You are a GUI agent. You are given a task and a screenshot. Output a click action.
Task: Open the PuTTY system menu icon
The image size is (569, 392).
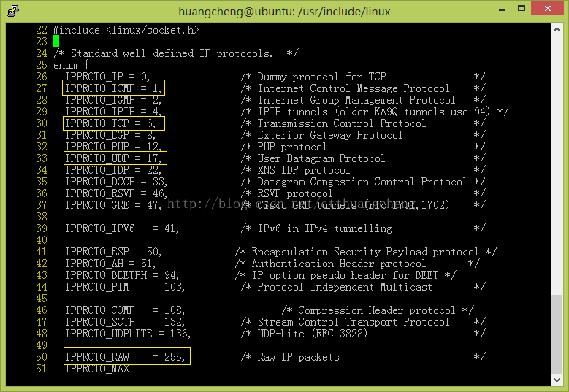coord(13,11)
